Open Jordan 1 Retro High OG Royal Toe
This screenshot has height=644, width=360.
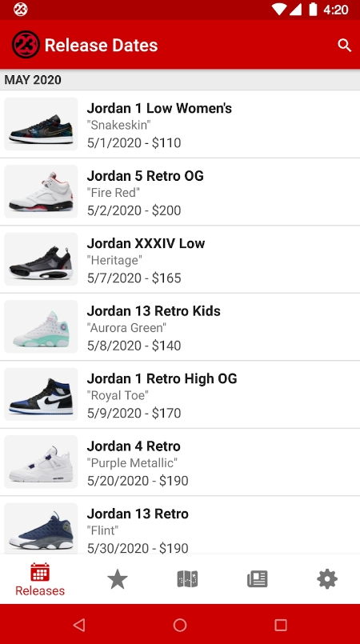180,394
